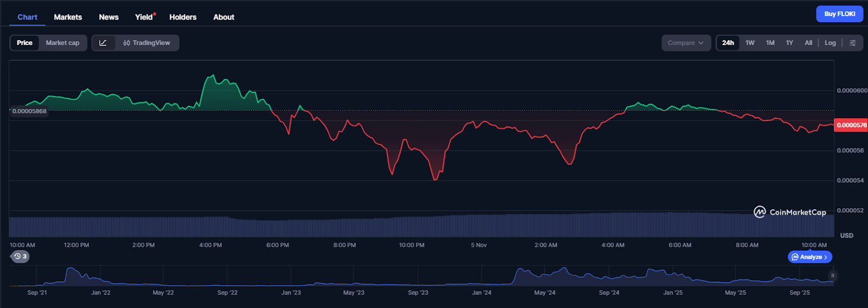Open the News tab
This screenshot has height=308, width=868.
(108, 17)
